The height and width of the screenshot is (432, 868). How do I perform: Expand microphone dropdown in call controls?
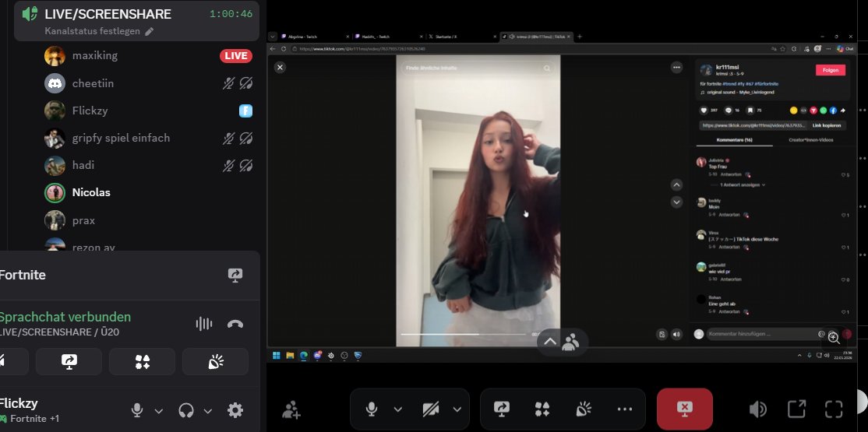398,410
